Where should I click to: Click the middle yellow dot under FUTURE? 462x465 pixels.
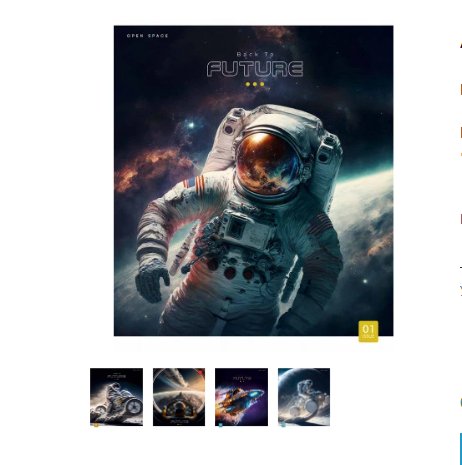(255, 84)
